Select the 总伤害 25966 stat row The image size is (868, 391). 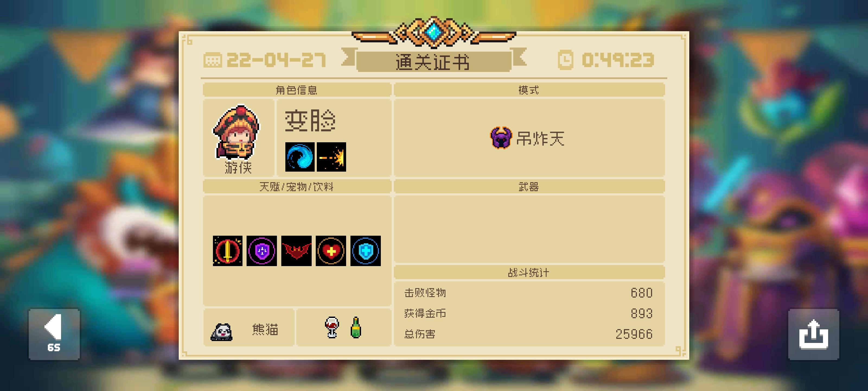coord(529,334)
